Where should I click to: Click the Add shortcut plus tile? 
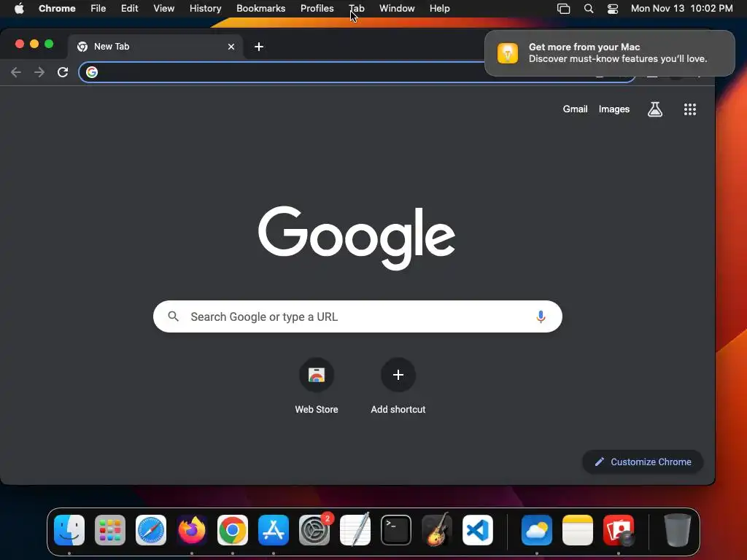pos(398,375)
